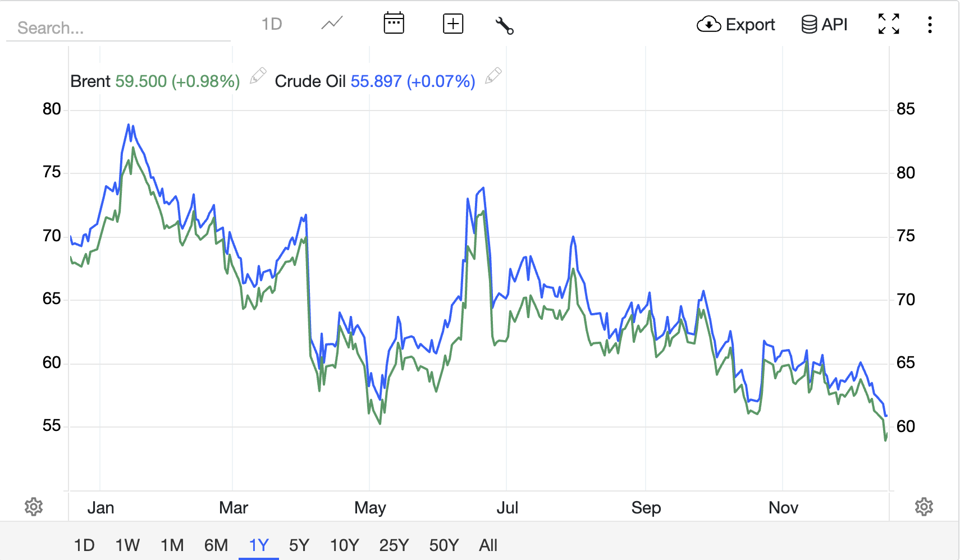Select the 6M period button

click(216, 544)
